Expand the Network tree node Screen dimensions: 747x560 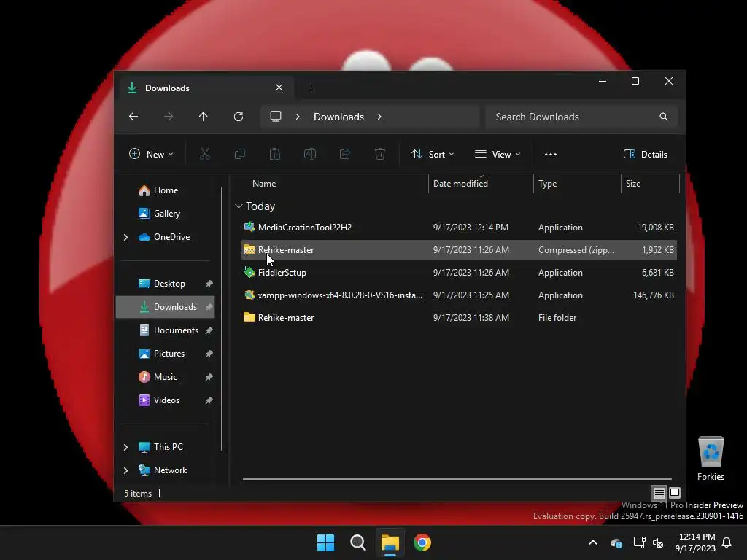(x=125, y=470)
